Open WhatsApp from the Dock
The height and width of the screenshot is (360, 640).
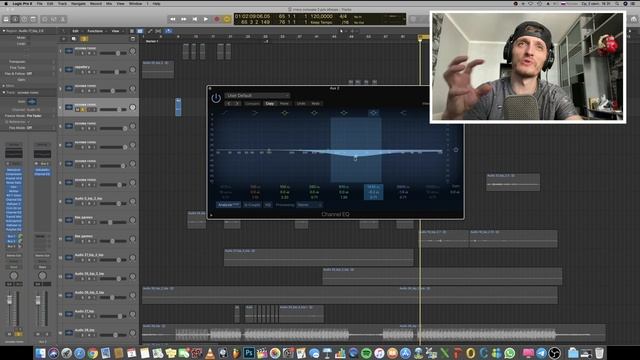pos(510,353)
